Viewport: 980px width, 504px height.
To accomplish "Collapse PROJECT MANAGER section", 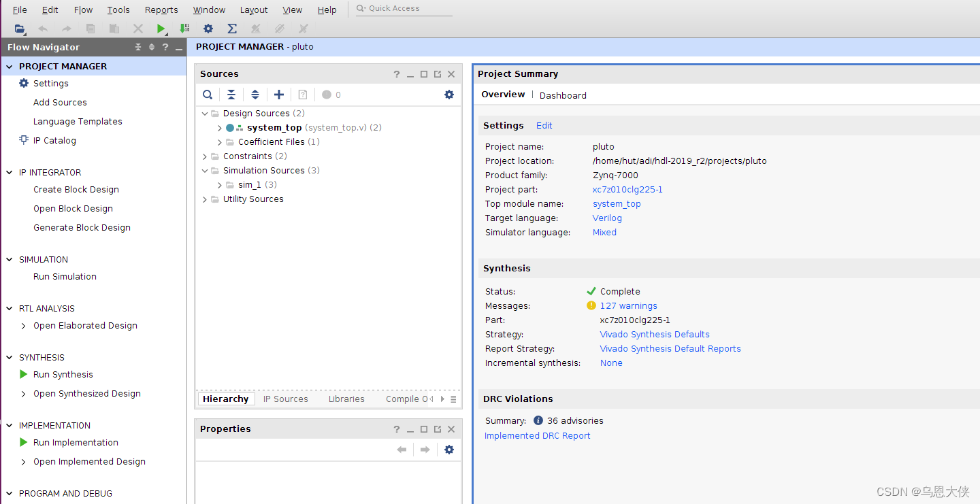I will pos(10,66).
